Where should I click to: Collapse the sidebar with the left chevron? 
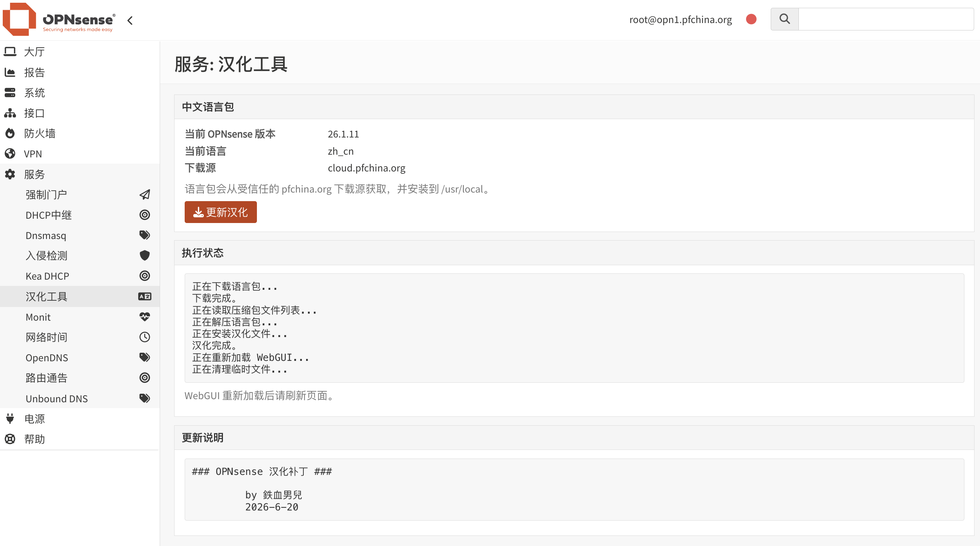[x=130, y=20]
